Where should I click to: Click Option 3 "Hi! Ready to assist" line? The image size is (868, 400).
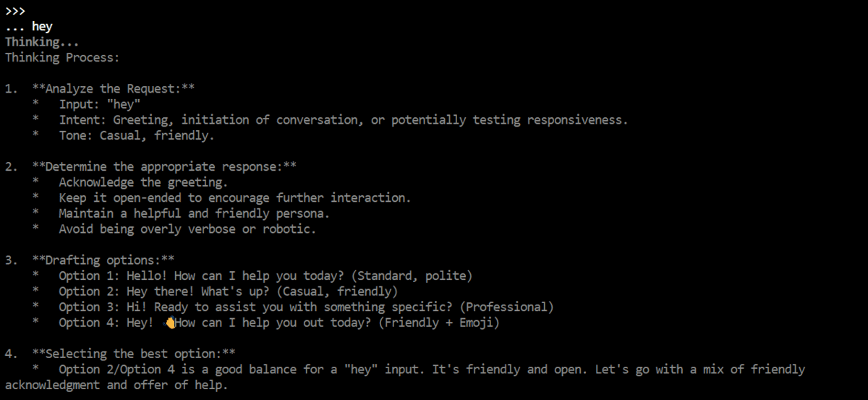pos(305,307)
